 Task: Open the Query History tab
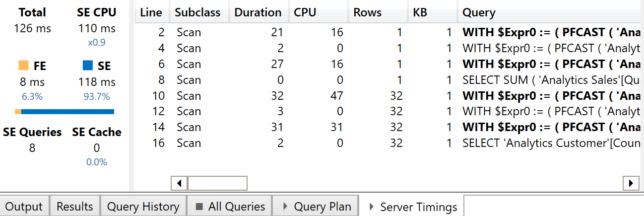point(143,206)
